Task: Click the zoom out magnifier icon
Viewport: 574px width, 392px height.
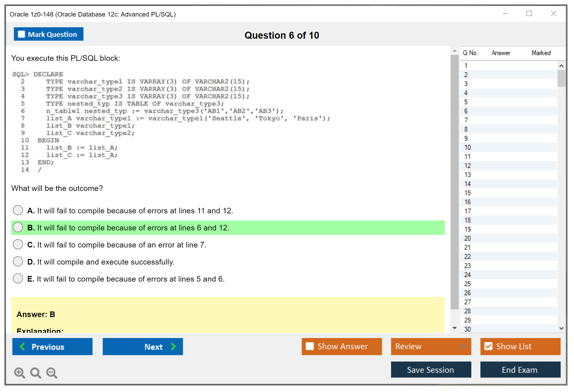Action: click(52, 373)
